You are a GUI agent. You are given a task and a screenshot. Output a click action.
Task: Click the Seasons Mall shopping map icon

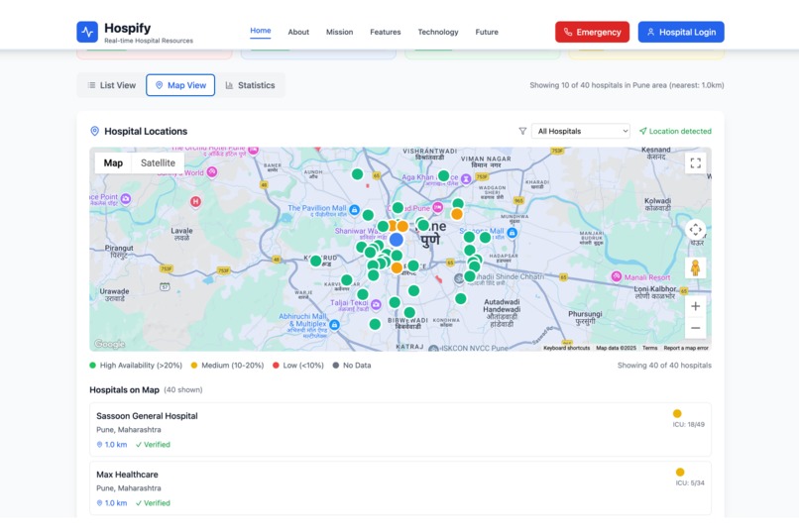[x=513, y=233]
